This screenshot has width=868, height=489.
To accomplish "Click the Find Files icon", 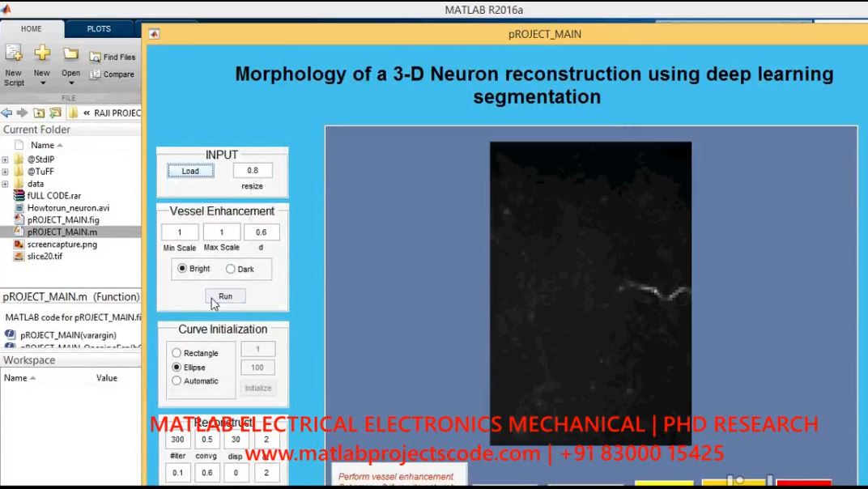I will click(96, 57).
